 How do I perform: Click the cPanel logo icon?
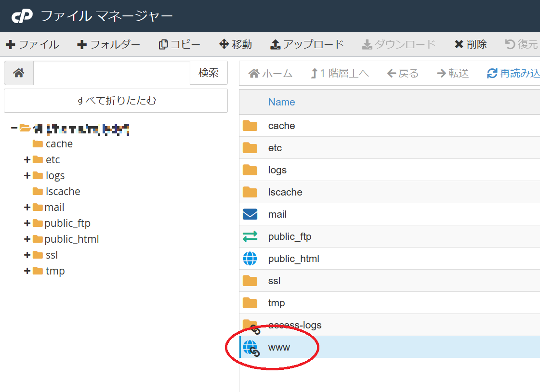pyautogui.click(x=22, y=16)
